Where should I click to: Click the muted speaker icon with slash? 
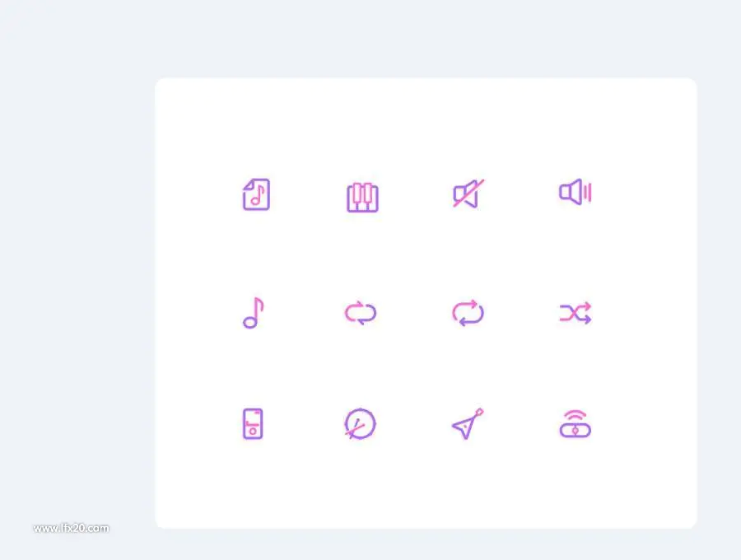coord(468,194)
